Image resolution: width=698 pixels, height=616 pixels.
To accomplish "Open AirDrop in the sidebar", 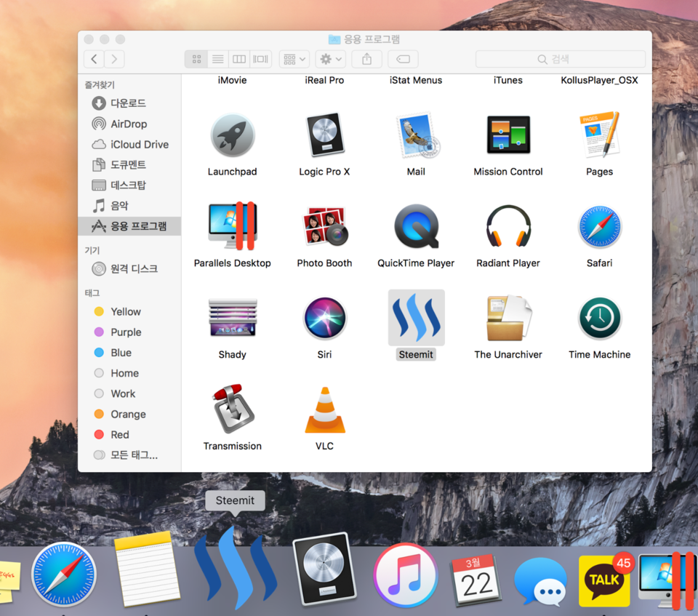I will [129, 124].
